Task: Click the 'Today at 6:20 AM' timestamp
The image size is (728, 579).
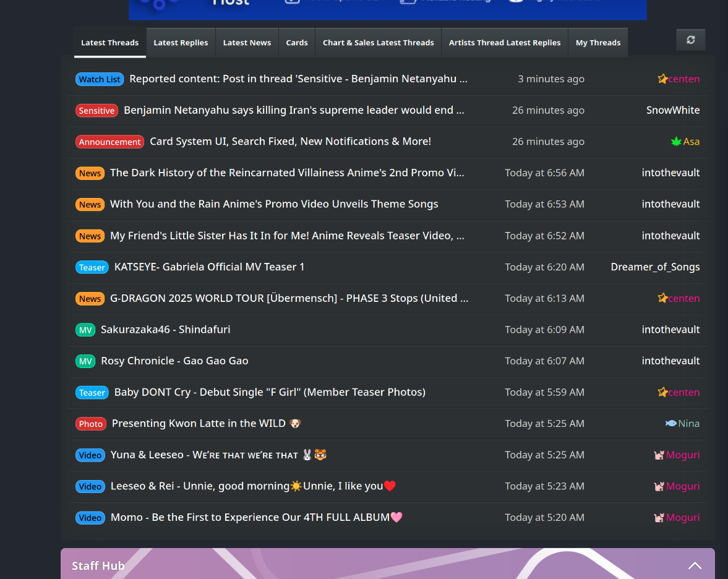Action: pos(544,267)
